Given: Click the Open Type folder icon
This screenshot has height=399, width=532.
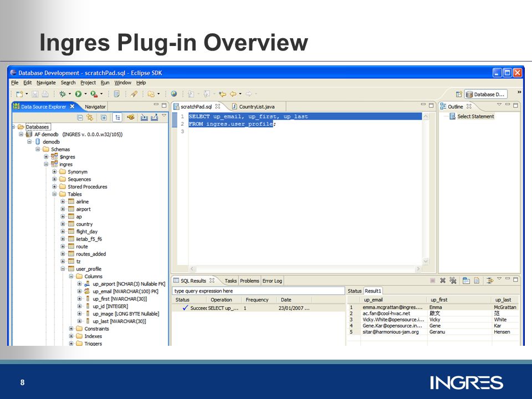Looking at the screenshot, I should (151, 94).
